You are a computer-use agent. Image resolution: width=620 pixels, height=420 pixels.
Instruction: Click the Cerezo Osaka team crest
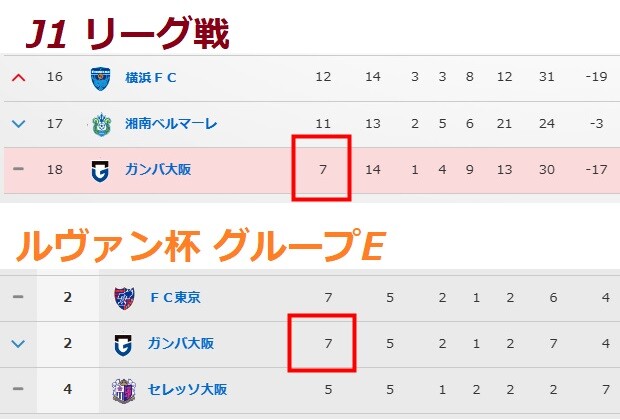point(124,391)
